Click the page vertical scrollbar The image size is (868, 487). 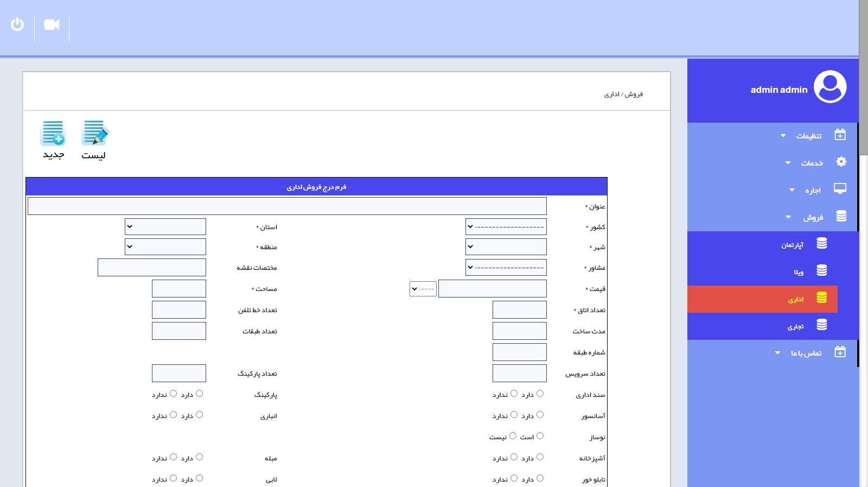(x=863, y=78)
